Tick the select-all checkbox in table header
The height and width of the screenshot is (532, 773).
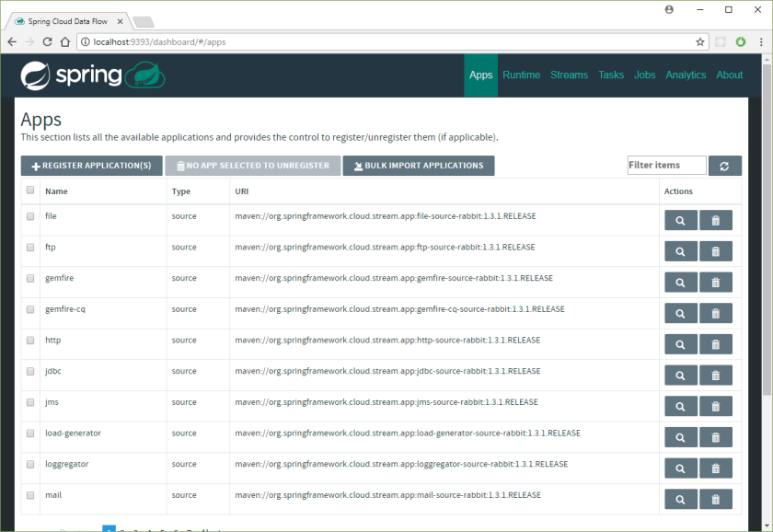pyautogui.click(x=30, y=191)
